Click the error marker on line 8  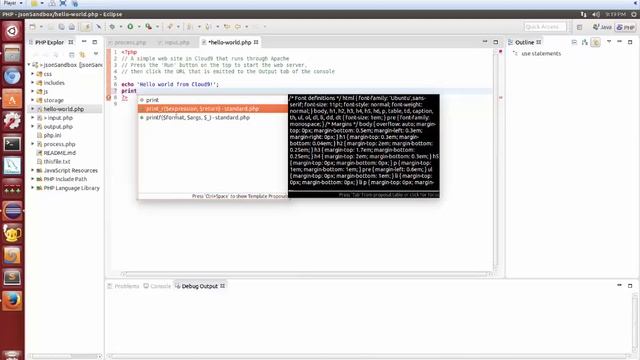109,98
